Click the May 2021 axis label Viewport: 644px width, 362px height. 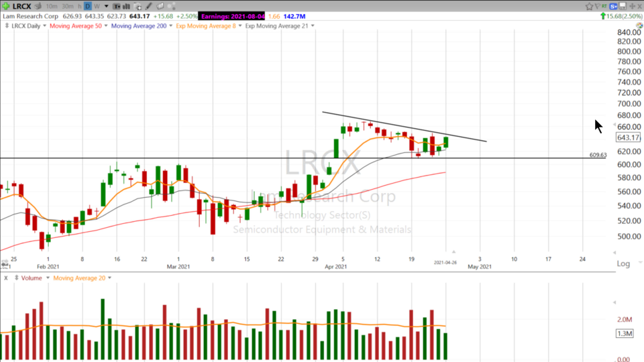(x=479, y=266)
